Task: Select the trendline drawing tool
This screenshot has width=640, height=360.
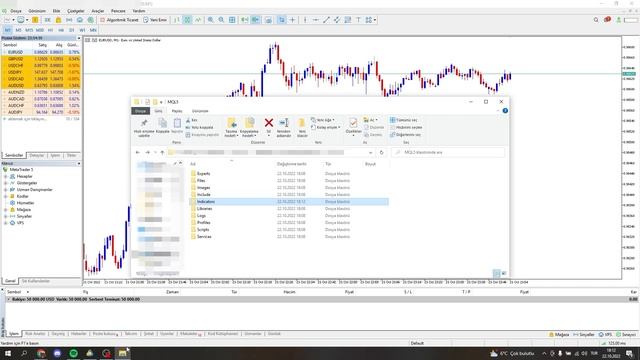Action: click(326, 20)
